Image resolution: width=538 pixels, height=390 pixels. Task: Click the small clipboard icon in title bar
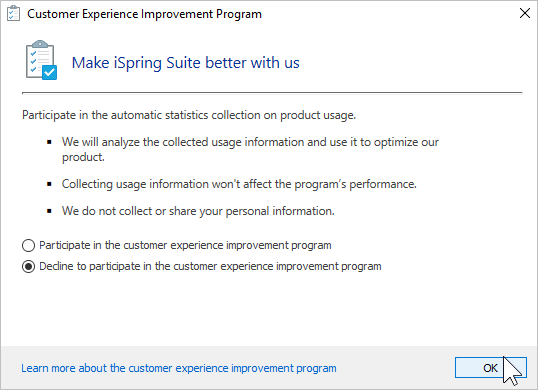(13, 14)
